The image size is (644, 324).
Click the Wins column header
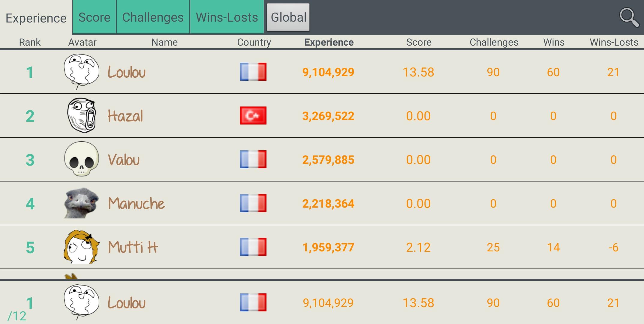(x=554, y=42)
